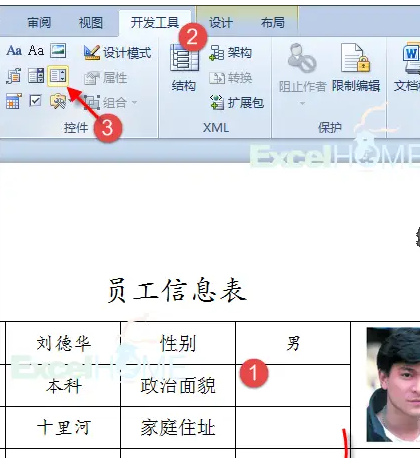The height and width of the screenshot is (458, 420).
Task: Switch to the View (视图) tab
Action: [x=90, y=23]
